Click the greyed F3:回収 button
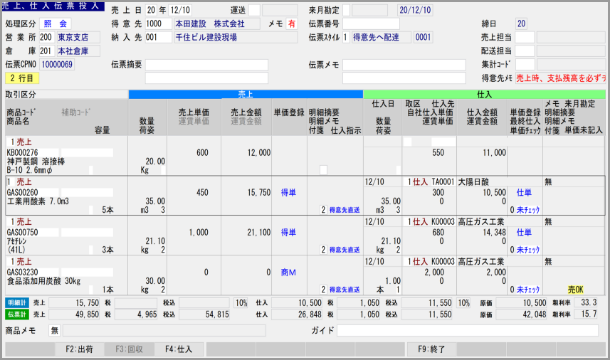This screenshot has width=610, height=360. pyautogui.click(x=129, y=349)
